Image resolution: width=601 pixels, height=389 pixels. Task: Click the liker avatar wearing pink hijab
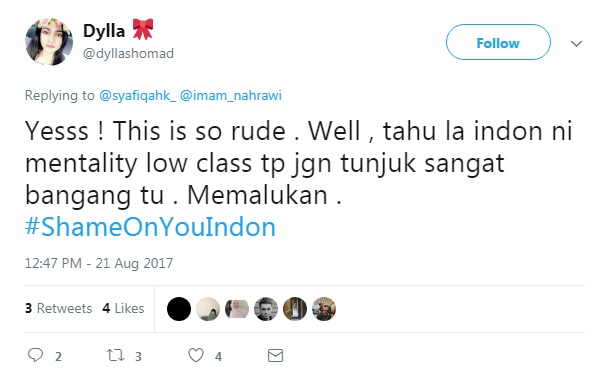[x=237, y=309]
